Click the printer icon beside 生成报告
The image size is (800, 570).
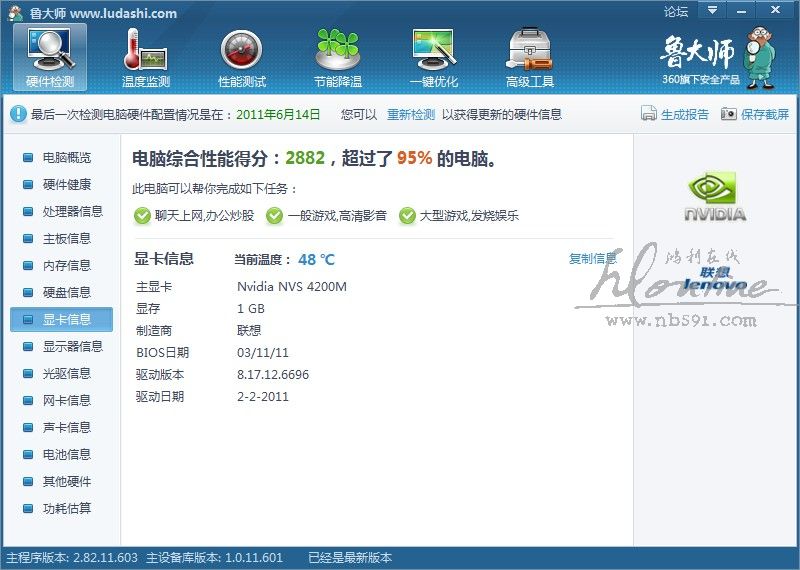pos(648,113)
